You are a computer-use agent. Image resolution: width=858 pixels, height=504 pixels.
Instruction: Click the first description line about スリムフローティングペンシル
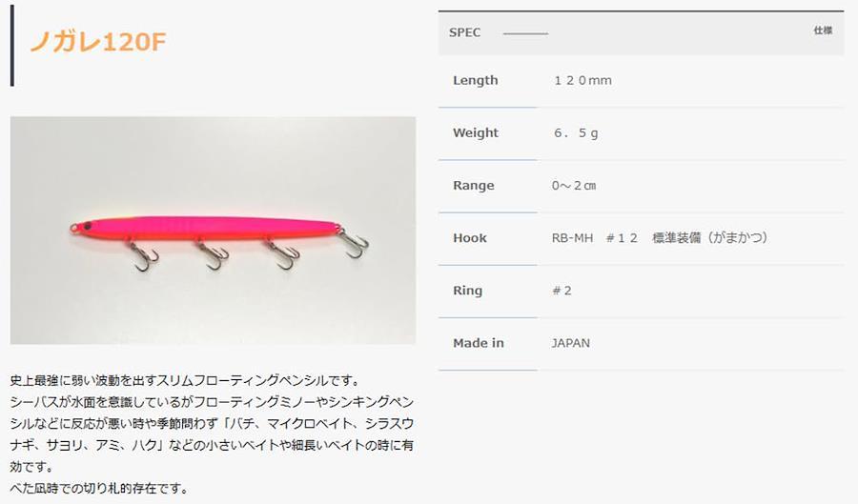pyautogui.click(x=185, y=380)
